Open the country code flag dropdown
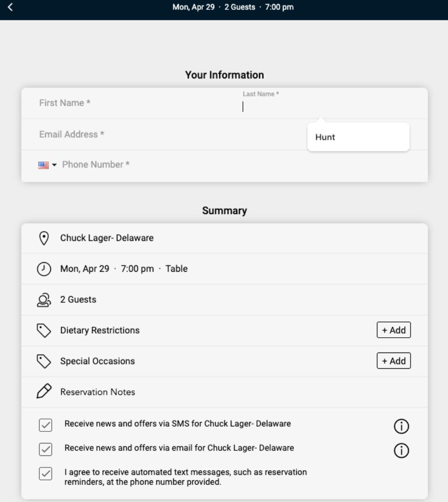This screenshot has height=502, width=448. coord(47,165)
